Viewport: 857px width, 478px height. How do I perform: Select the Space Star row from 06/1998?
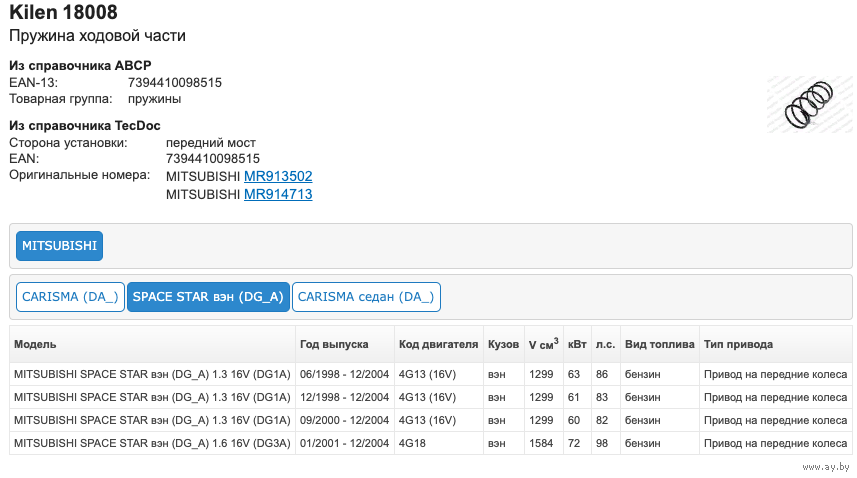pyautogui.click(x=152, y=373)
